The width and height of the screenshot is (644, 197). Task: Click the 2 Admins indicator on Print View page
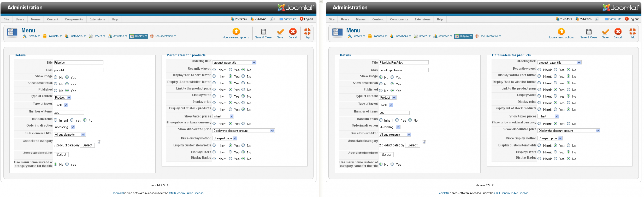583,19
